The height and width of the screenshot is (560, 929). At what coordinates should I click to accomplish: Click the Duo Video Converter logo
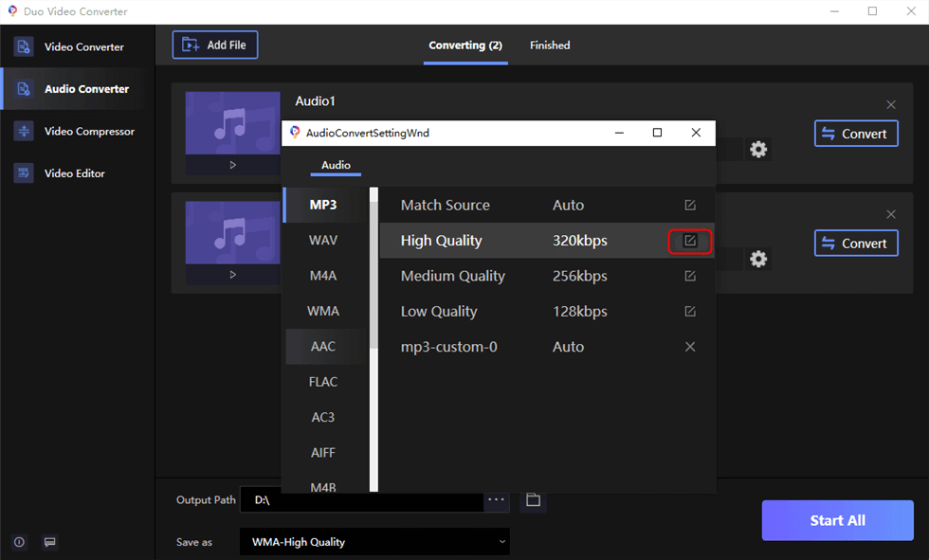(12, 11)
